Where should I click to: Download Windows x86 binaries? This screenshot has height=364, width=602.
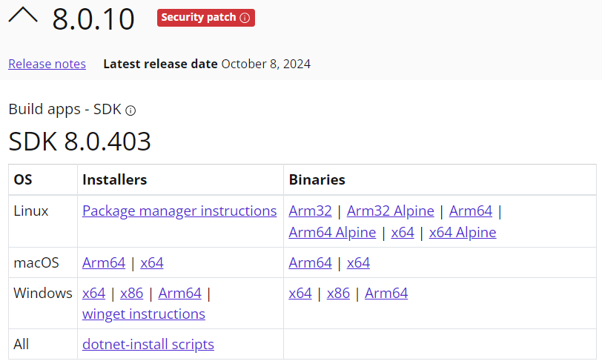338,294
